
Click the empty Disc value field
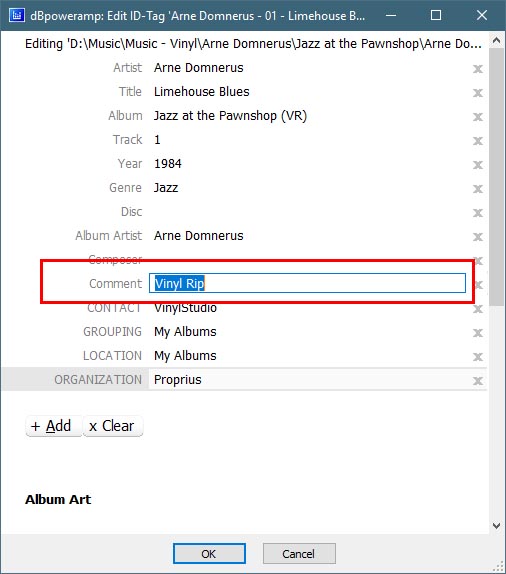point(309,212)
